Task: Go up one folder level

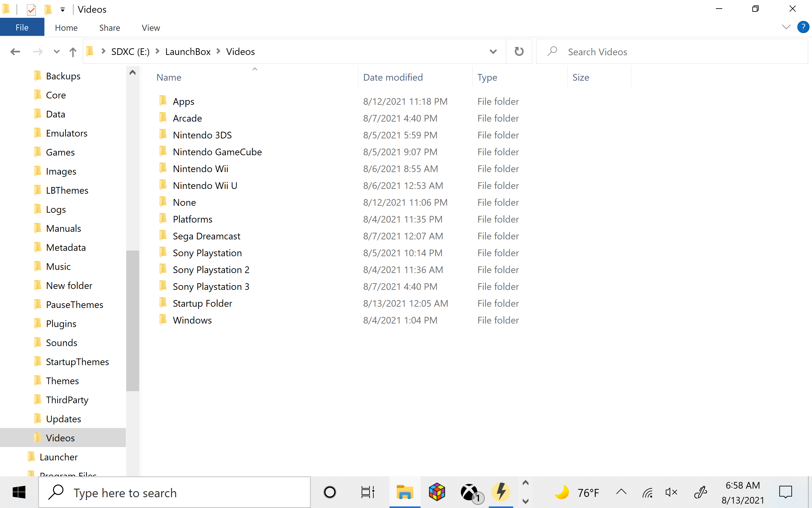Action: (x=73, y=52)
